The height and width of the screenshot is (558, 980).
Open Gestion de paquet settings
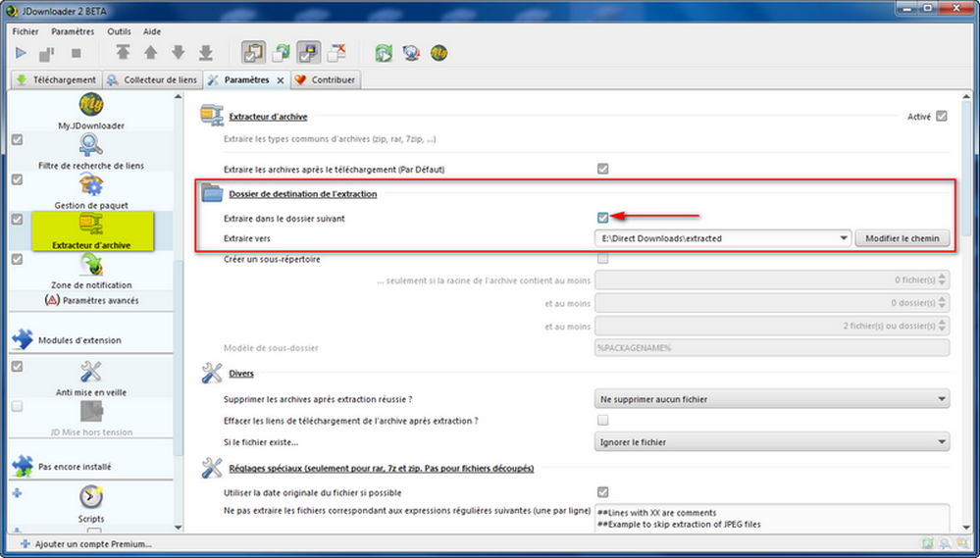click(x=91, y=191)
